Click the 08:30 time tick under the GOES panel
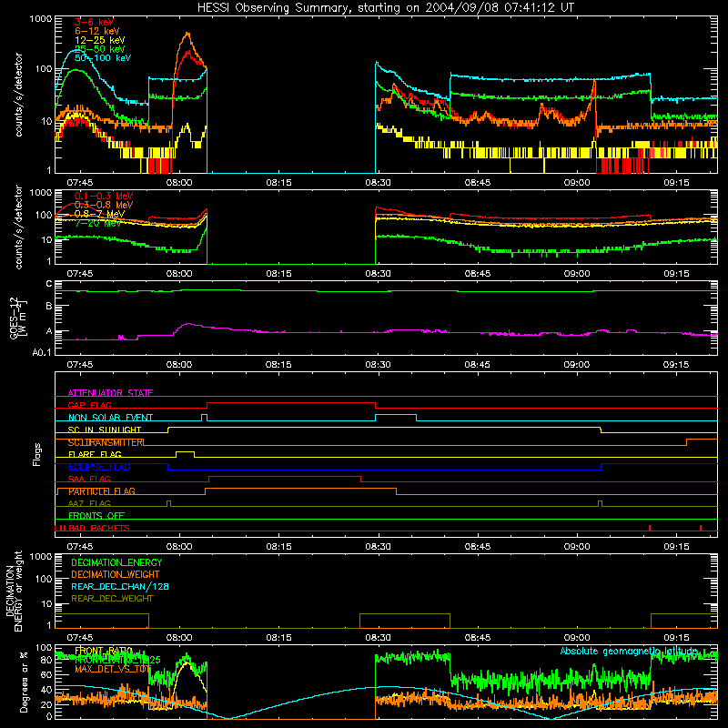The width and height of the screenshot is (728, 728). click(x=378, y=365)
